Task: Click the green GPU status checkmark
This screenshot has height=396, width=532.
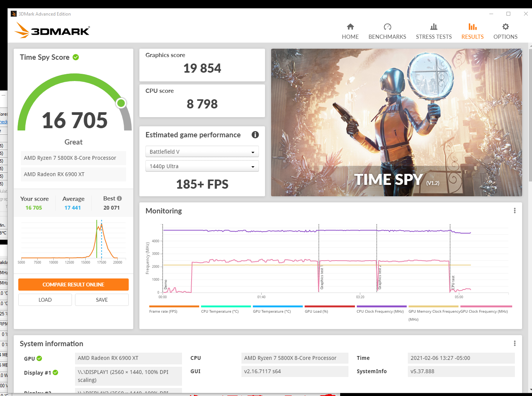Action: tap(39, 358)
